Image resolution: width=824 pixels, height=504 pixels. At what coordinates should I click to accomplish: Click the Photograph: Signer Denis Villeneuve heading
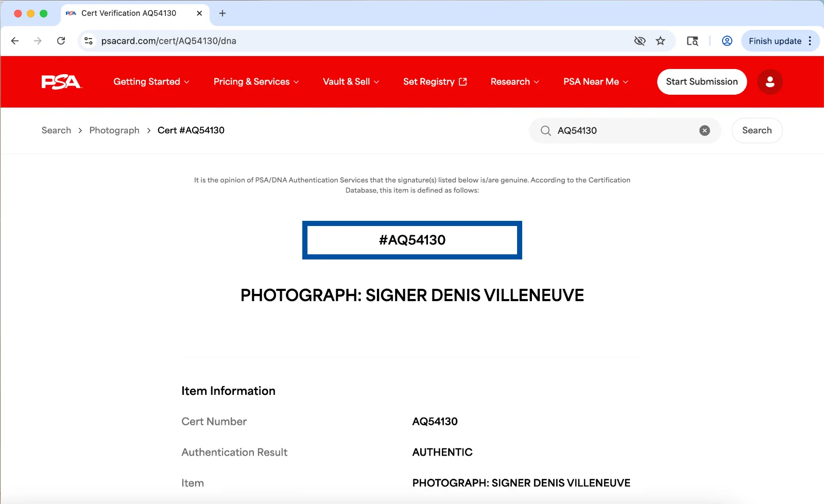click(x=412, y=296)
